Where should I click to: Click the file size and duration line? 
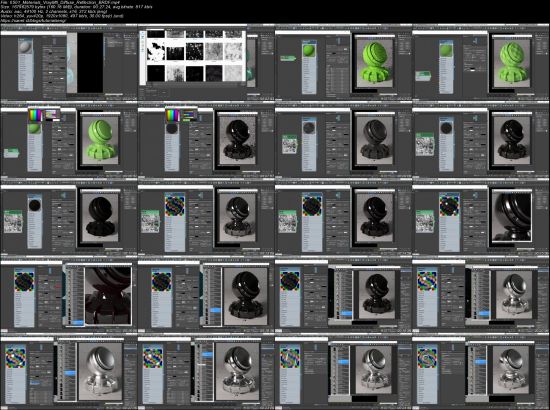(76, 7)
